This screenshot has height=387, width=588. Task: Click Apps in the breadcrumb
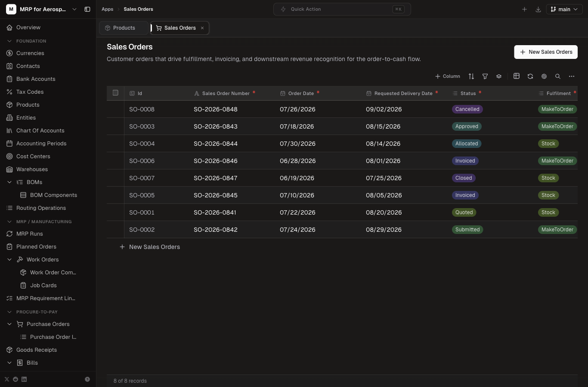tap(108, 9)
